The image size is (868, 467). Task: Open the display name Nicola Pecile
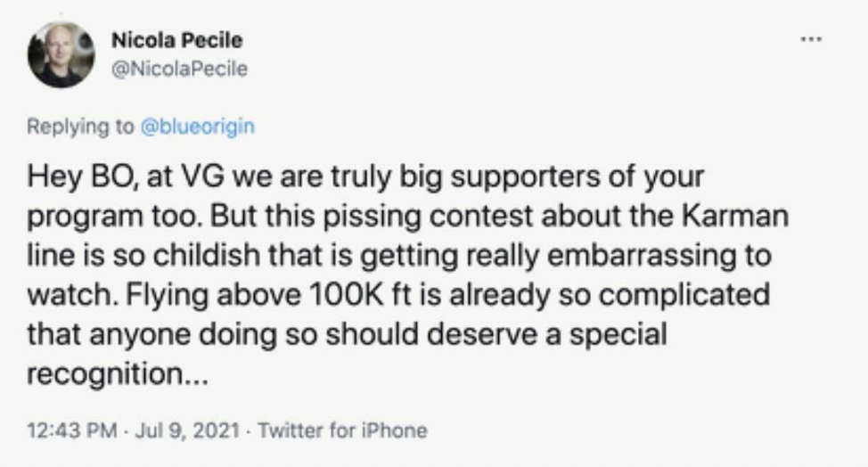click(x=177, y=40)
